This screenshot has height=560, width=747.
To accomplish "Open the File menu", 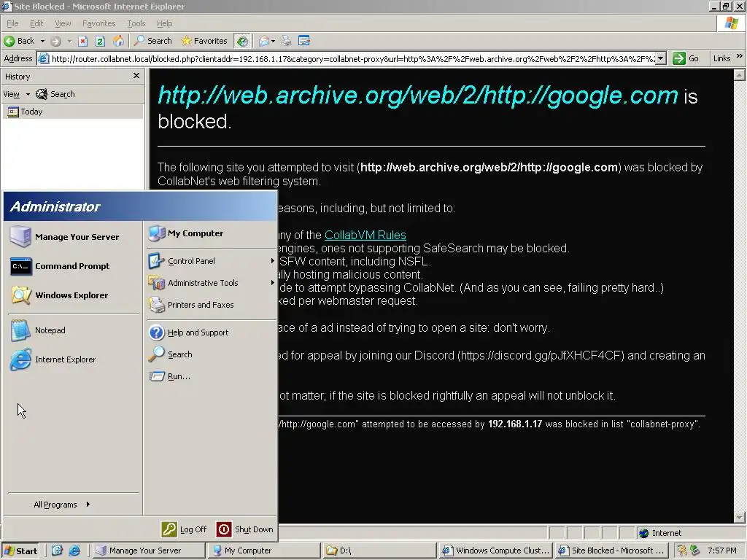I will pyautogui.click(x=12, y=23).
